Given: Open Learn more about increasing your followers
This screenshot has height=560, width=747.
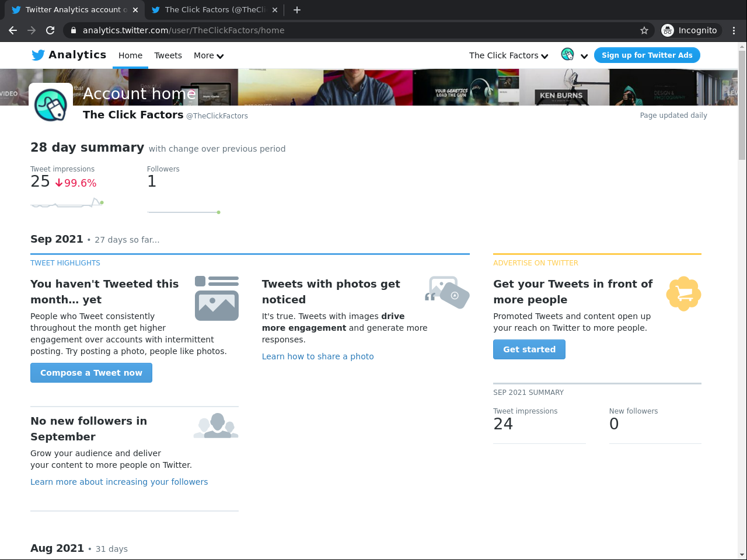Looking at the screenshot, I should tap(119, 482).
